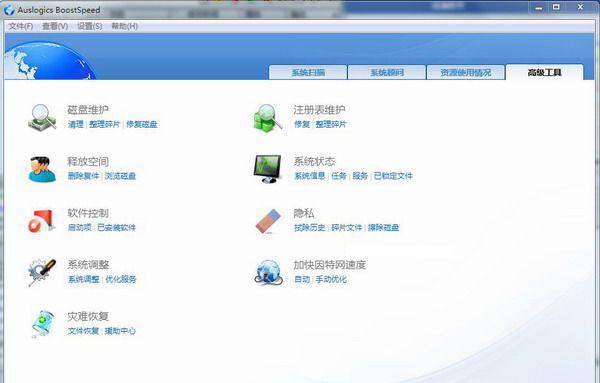The width and height of the screenshot is (600, 383).
Task: Click the 释放空间 heading
Action: [x=88, y=161]
